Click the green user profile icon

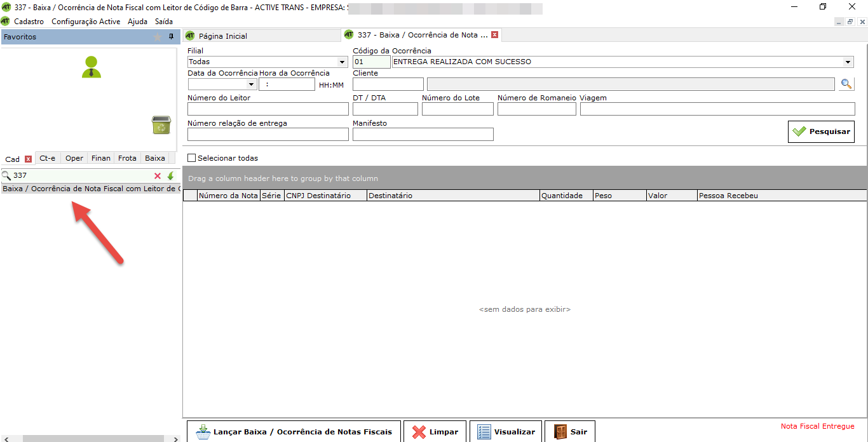[92, 67]
